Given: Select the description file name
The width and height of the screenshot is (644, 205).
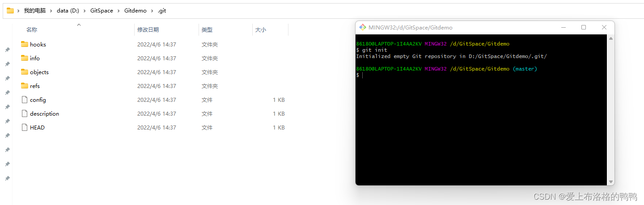Looking at the screenshot, I should tap(45, 113).
